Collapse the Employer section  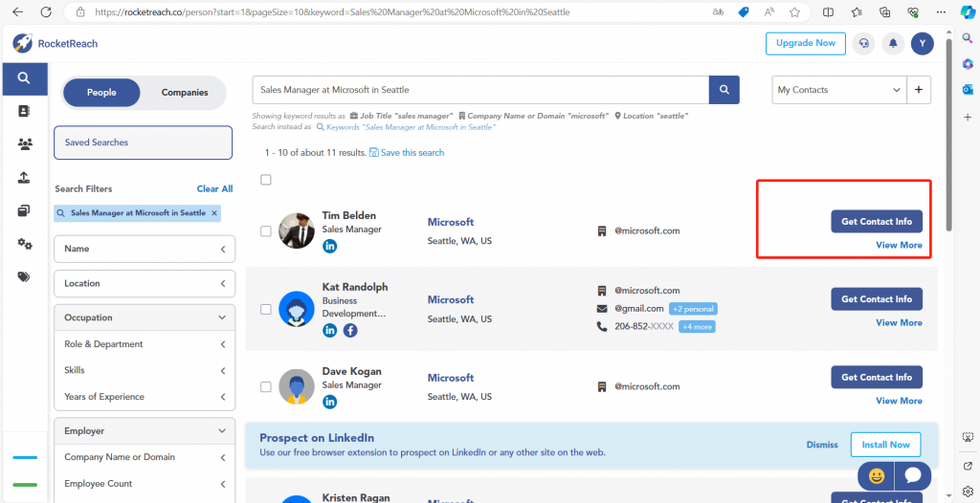145,431
